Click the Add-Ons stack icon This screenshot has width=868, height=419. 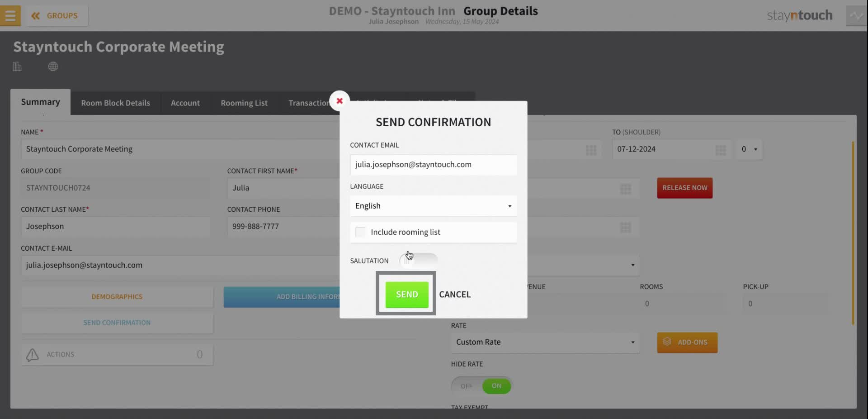pyautogui.click(x=667, y=342)
